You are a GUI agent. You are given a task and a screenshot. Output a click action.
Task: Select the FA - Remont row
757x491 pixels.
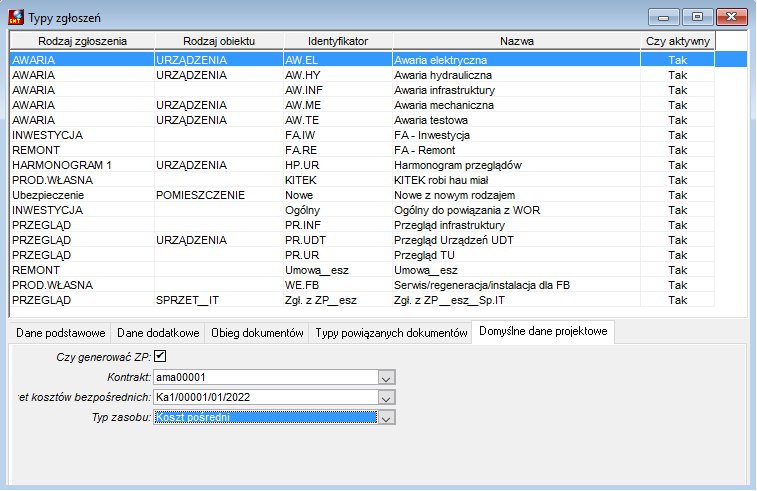(362, 150)
